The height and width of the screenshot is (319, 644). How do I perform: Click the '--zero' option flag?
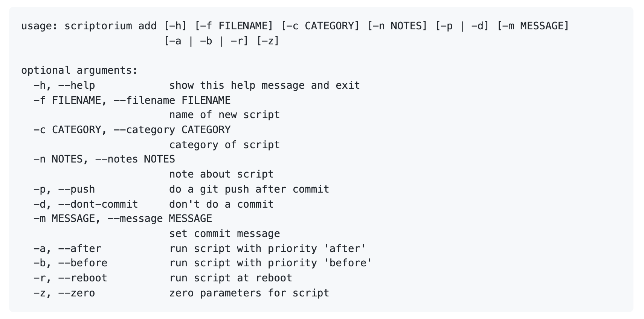76,293
